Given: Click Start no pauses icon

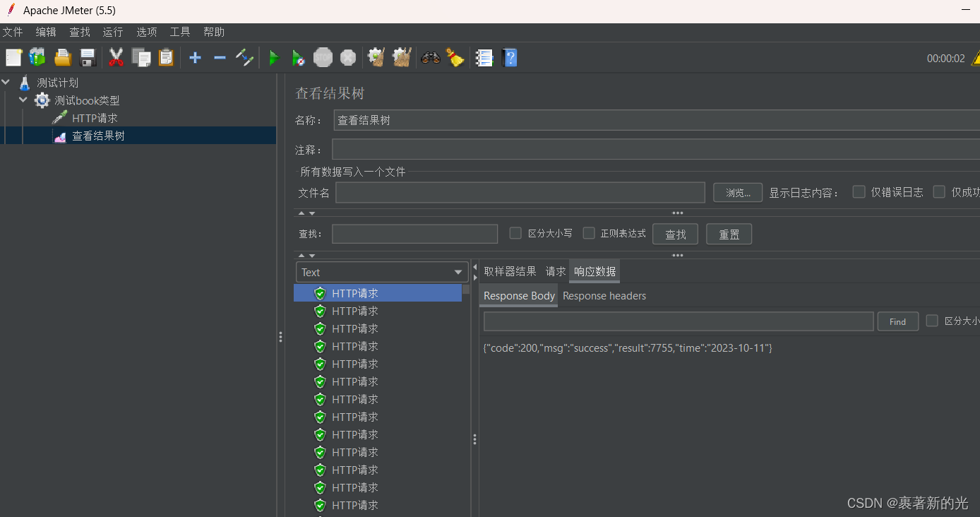Looking at the screenshot, I should pyautogui.click(x=299, y=58).
